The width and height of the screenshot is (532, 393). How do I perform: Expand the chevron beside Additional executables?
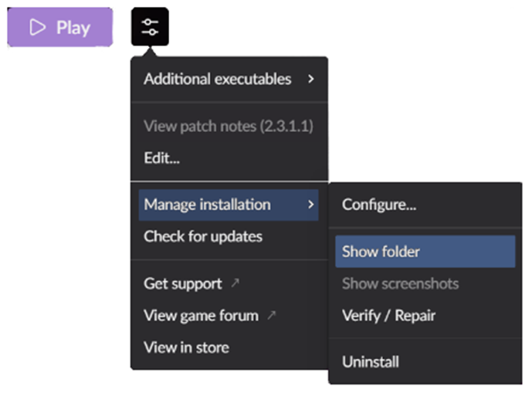tap(310, 79)
